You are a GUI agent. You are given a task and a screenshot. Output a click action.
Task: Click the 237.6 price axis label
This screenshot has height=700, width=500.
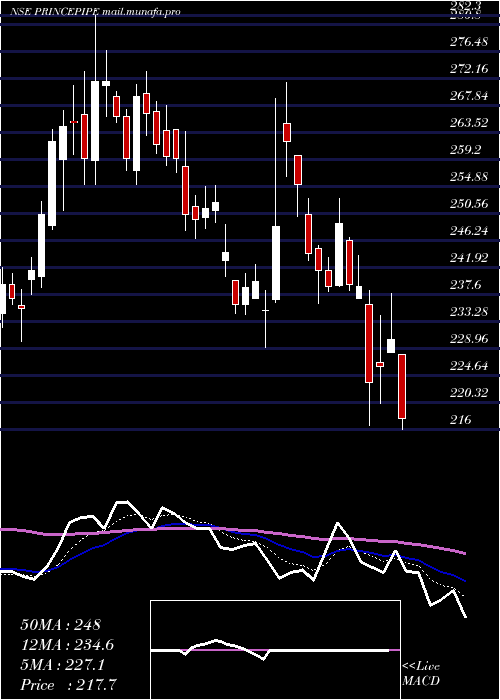click(x=465, y=284)
